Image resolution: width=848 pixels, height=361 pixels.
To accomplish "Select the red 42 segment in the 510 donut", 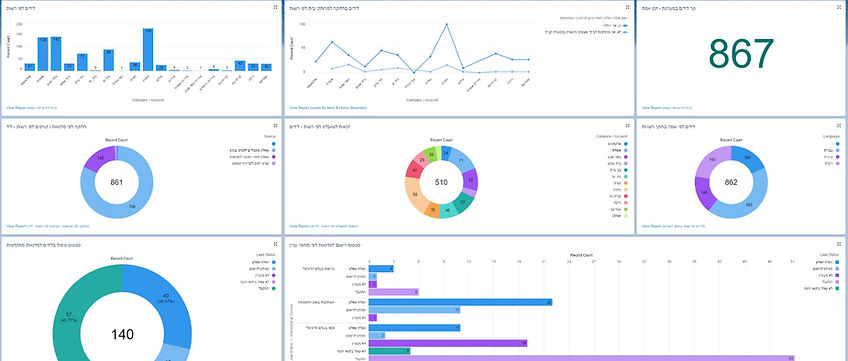I will (x=414, y=169).
